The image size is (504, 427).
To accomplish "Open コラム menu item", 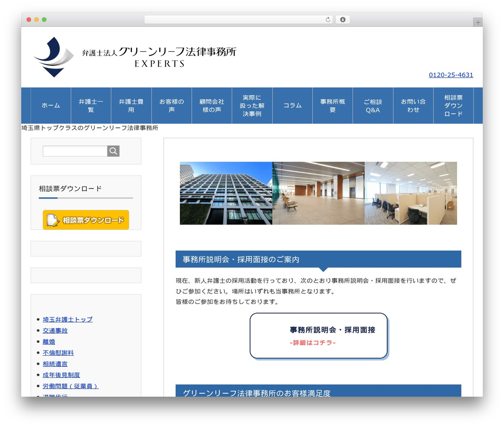I will click(x=293, y=106).
